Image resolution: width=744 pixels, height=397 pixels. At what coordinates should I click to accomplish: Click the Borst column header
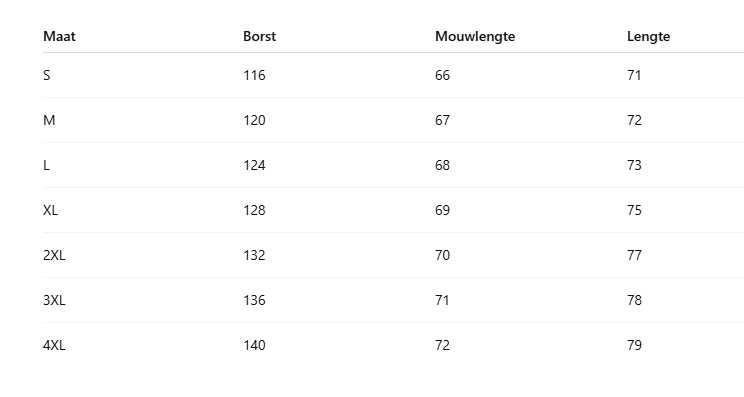(x=260, y=37)
